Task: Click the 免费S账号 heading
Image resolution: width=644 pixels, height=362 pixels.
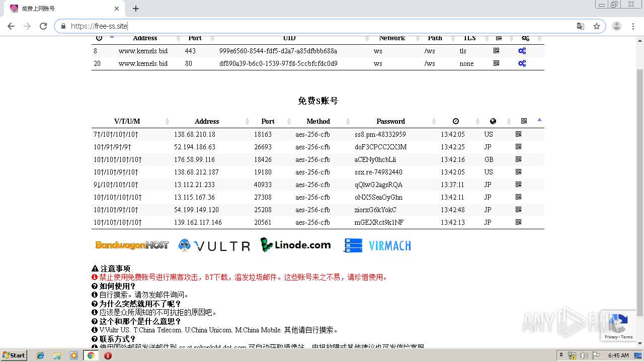Action: point(318,101)
